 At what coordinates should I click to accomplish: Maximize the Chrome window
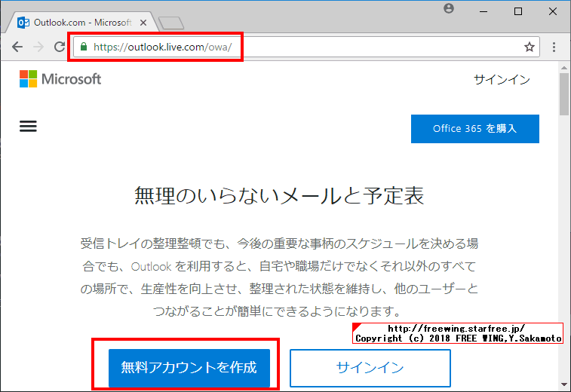pyautogui.click(x=518, y=11)
